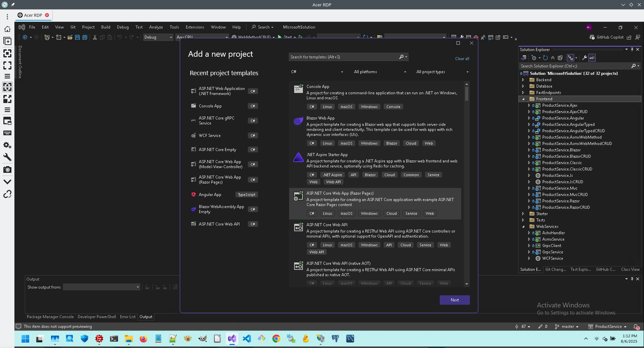644x348 pixels.
Task: Click the Blazor Web App template icon
Action: tap(298, 121)
